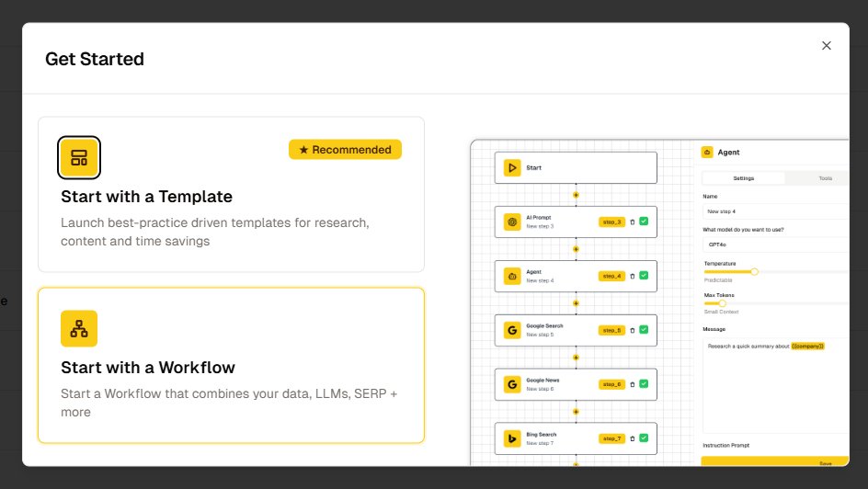
Task: Click the Start node play icon
Action: pos(512,167)
